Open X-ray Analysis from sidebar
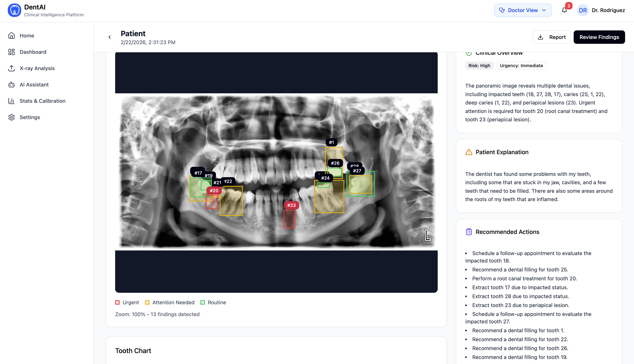634x364 pixels. (37, 68)
